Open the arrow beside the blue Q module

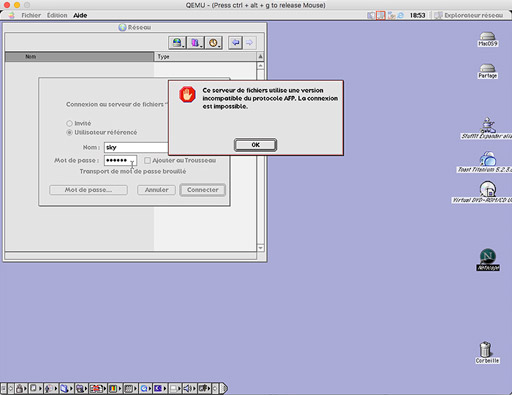point(150,388)
